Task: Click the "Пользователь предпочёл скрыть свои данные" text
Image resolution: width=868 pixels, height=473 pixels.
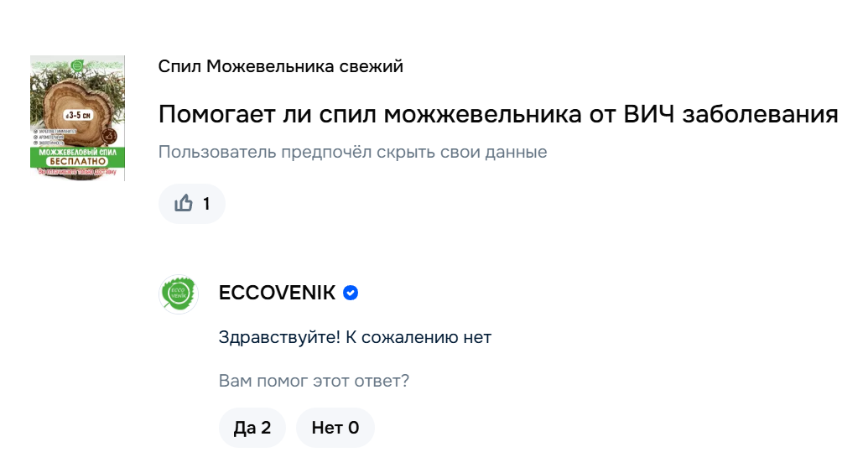Action: pyautogui.click(x=352, y=152)
